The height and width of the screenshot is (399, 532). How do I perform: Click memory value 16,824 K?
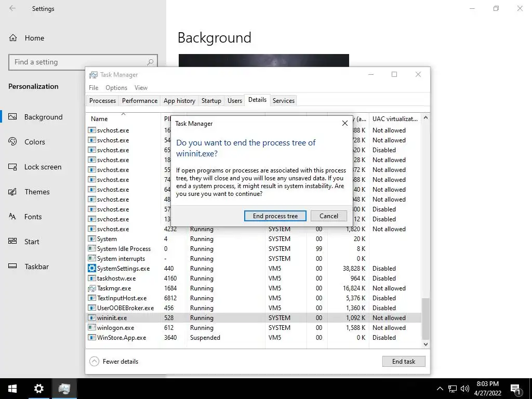click(x=354, y=288)
